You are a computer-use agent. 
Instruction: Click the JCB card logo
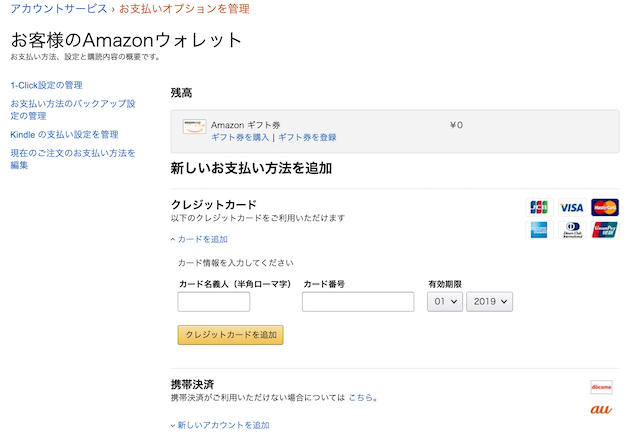coord(539,208)
